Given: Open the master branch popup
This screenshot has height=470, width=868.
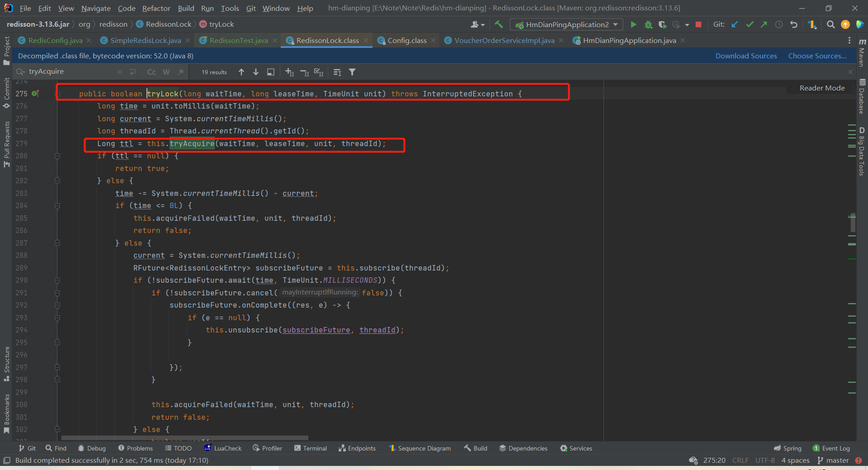Looking at the screenshot, I should coord(833,461).
